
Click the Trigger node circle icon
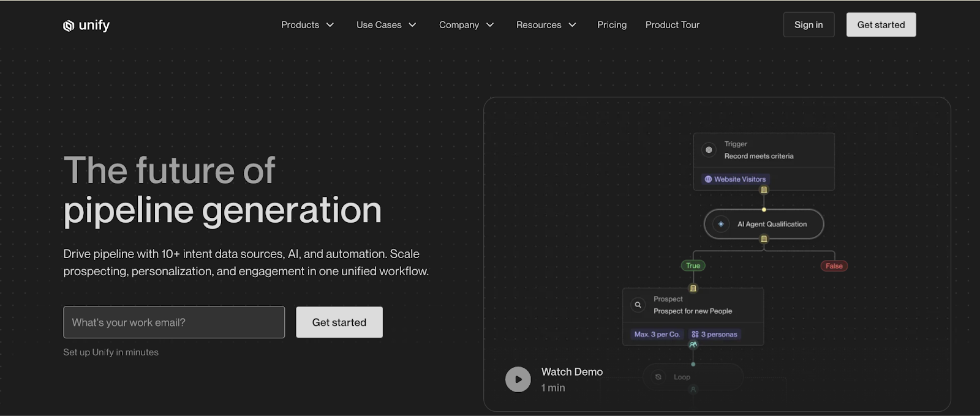click(709, 150)
